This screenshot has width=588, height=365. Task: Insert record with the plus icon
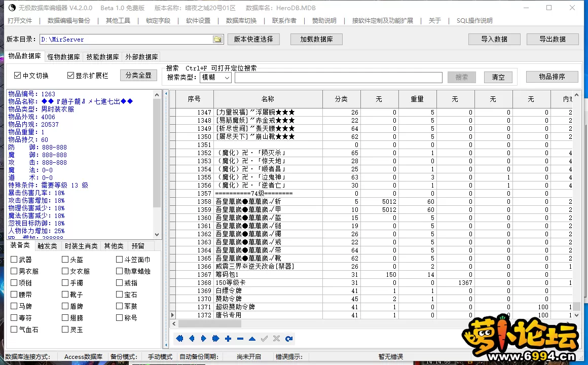pyautogui.click(x=228, y=339)
